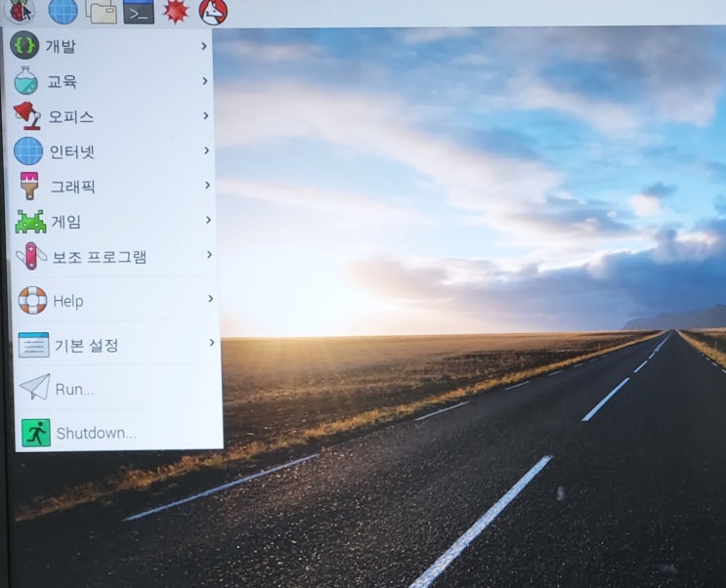The image size is (726, 588).
Task: Expand the 인터넷 submenu arrow
Action: [207, 150]
